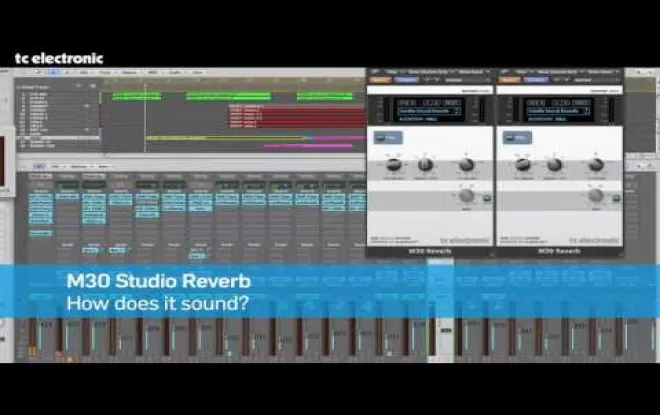Click middle upper-row knob in right M30 Reverb
The height and width of the screenshot is (415, 660).
click(554, 165)
